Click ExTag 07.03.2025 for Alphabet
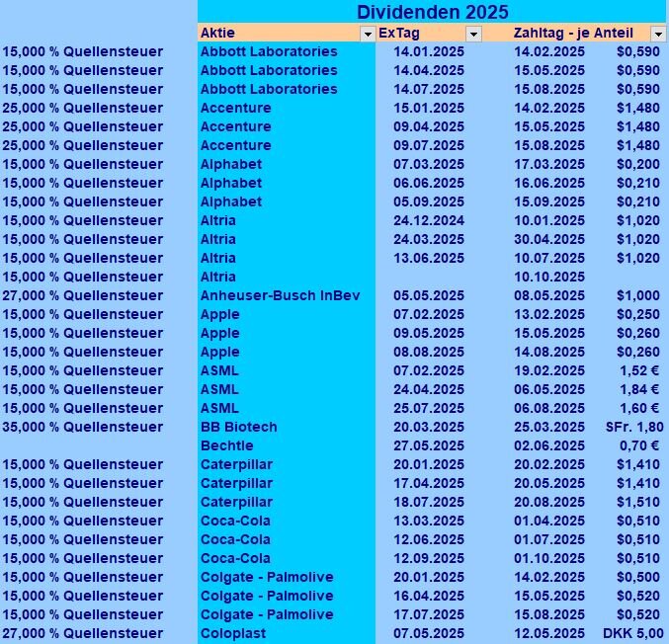 pos(429,164)
